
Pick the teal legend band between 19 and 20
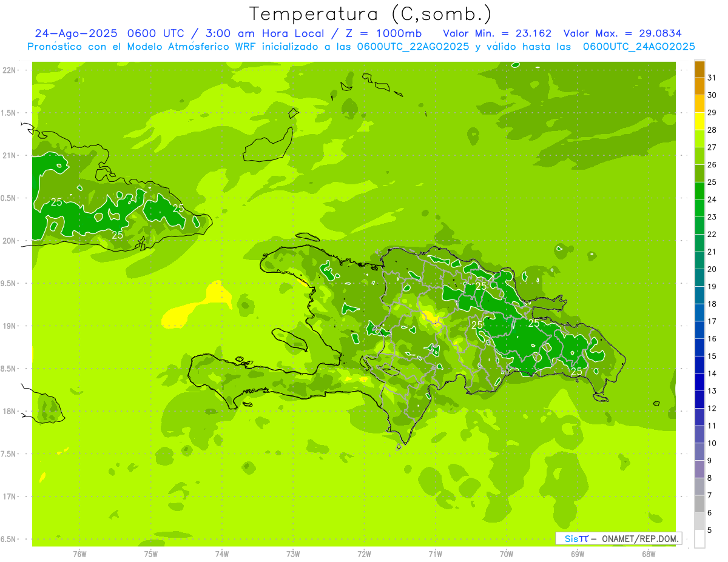tap(699, 278)
